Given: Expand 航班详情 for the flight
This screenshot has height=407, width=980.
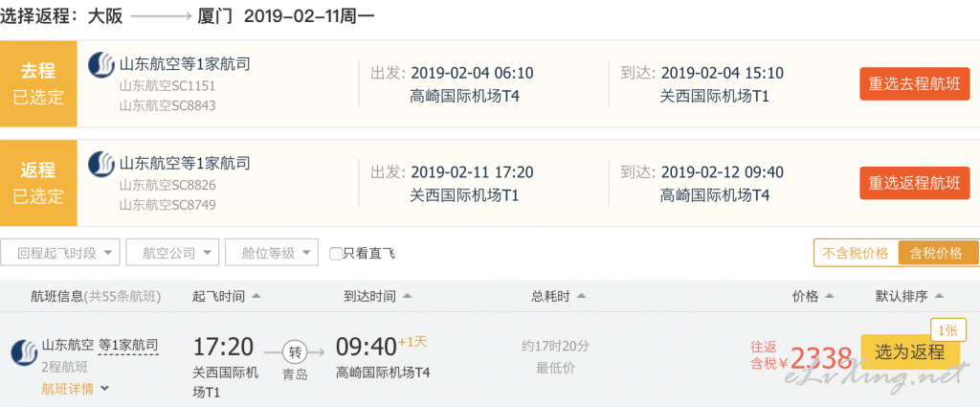Looking at the screenshot, I should pos(75,389).
